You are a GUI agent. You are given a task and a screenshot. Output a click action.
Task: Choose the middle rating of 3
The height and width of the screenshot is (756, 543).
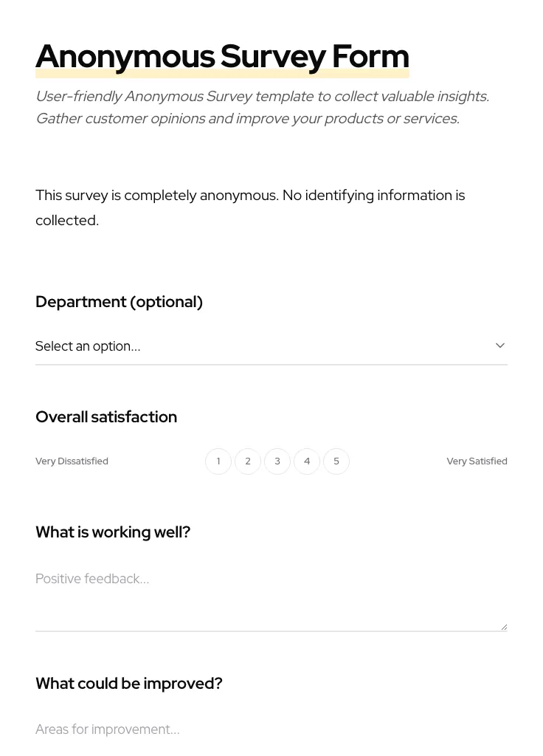[x=277, y=461]
